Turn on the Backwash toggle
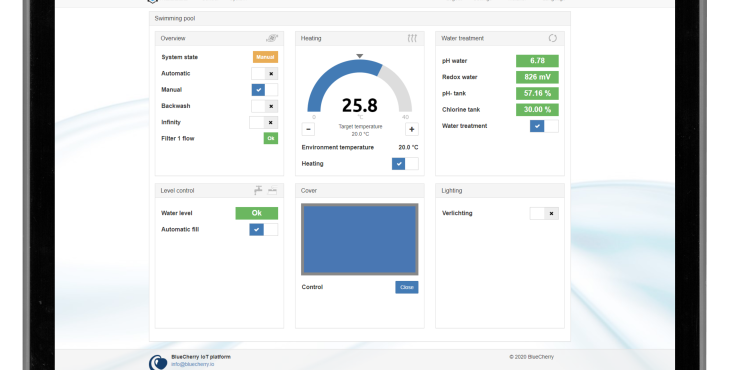 [x=264, y=106]
